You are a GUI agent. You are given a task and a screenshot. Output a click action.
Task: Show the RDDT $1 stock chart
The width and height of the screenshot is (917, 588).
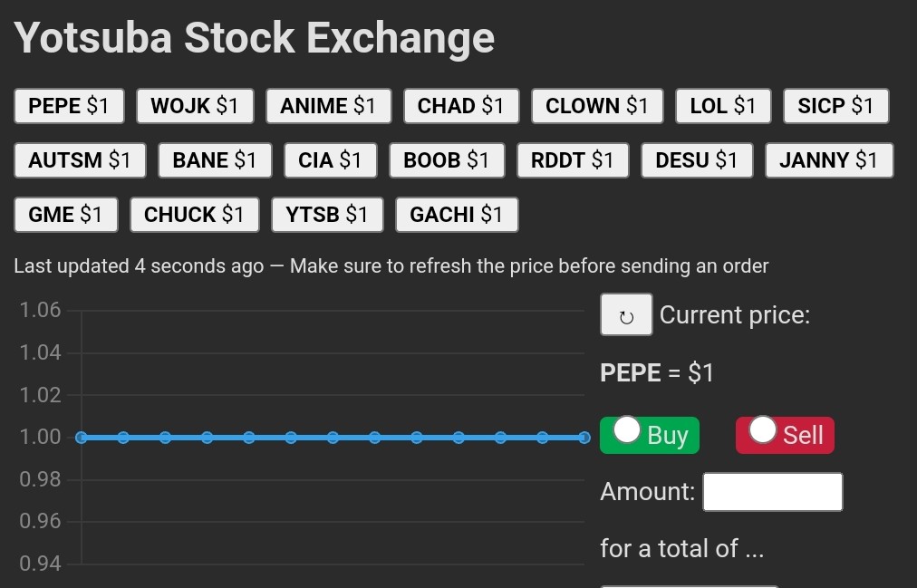click(x=573, y=160)
